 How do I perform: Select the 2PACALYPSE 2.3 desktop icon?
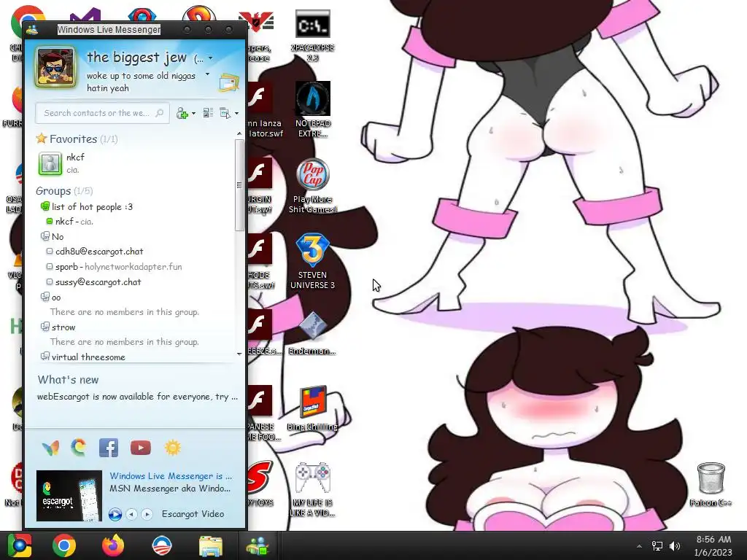click(x=312, y=36)
